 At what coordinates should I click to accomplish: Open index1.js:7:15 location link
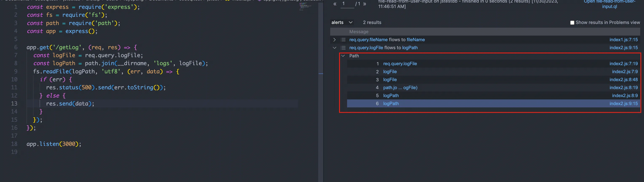coord(624,40)
